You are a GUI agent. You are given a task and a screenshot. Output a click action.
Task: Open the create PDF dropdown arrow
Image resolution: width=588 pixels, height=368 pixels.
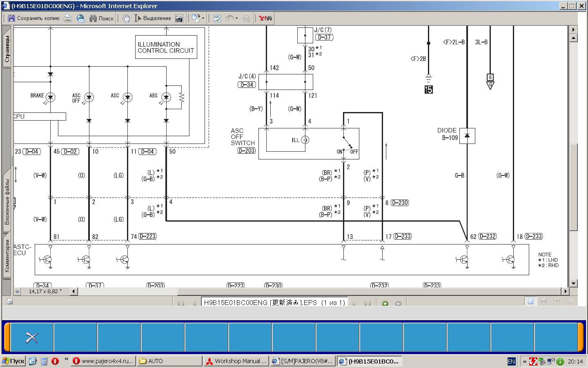tap(203, 18)
